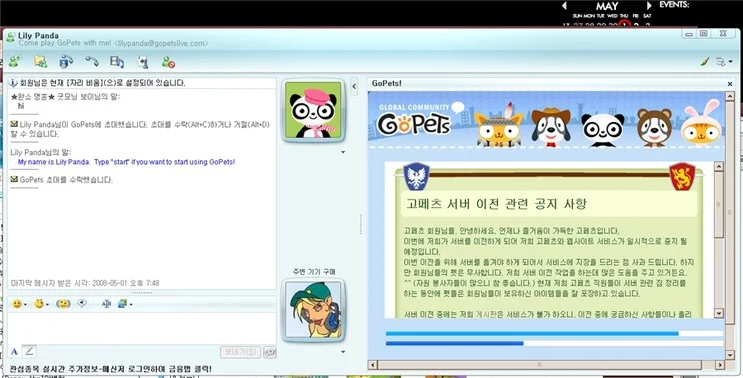Image resolution: width=743 pixels, height=378 pixels.
Task: Go to next month in calendar widget
Action: [649, 5]
